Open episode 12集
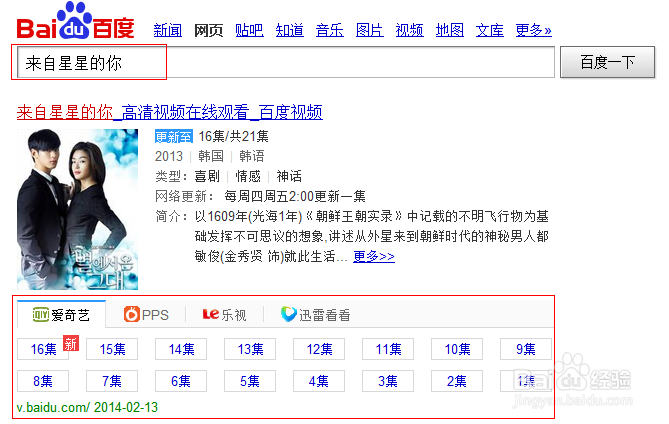669x424 pixels. [x=319, y=349]
